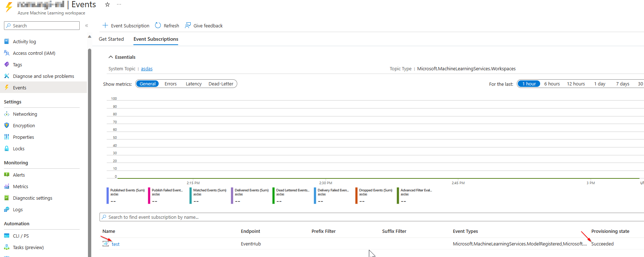Click the Published Events legend color bar
Screen dimensions: 644x257
pos(107,195)
